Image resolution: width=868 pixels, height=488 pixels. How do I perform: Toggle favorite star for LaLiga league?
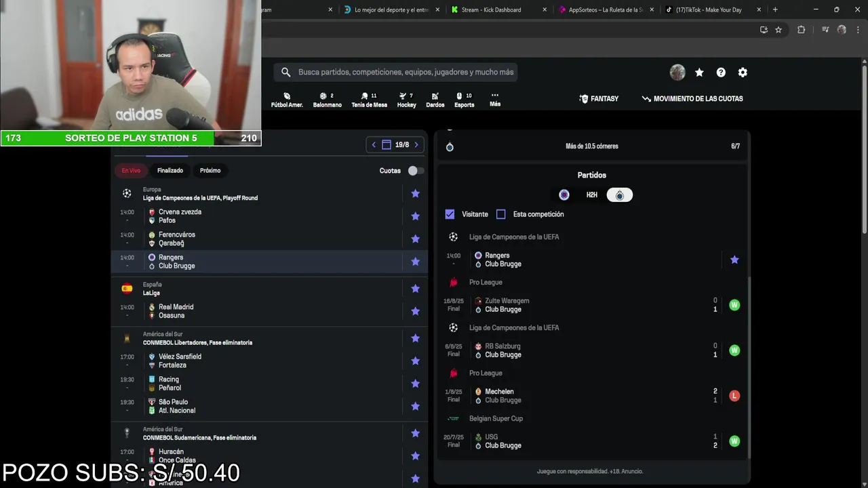[x=416, y=289]
